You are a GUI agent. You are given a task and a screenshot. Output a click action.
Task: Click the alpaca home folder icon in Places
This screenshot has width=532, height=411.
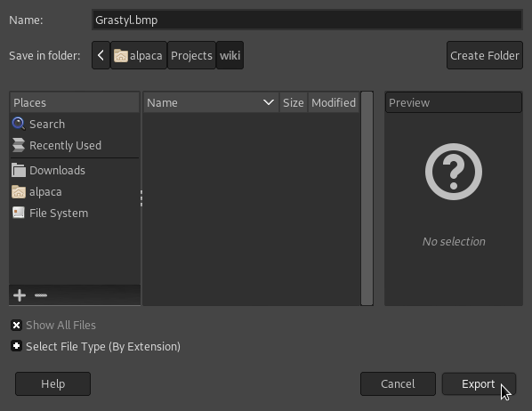(x=19, y=192)
